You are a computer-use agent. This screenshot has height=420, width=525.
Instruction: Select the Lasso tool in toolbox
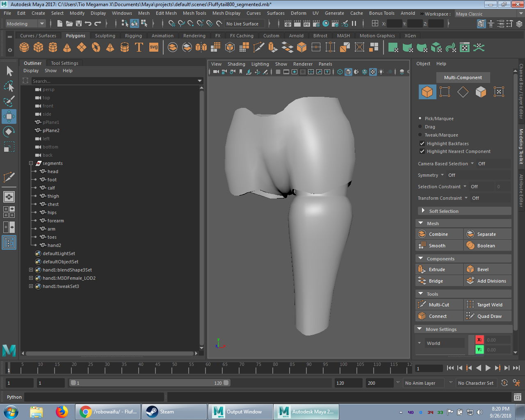pos(9,86)
